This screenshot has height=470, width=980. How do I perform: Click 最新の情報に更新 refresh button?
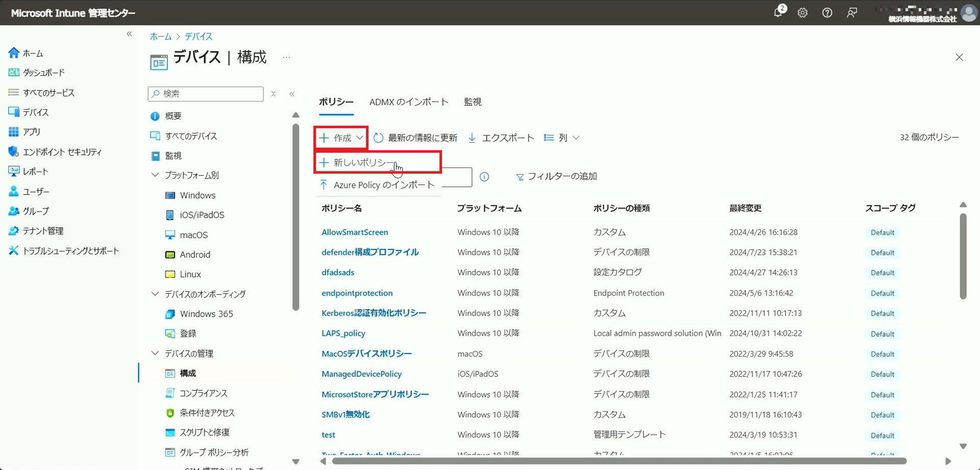(415, 138)
